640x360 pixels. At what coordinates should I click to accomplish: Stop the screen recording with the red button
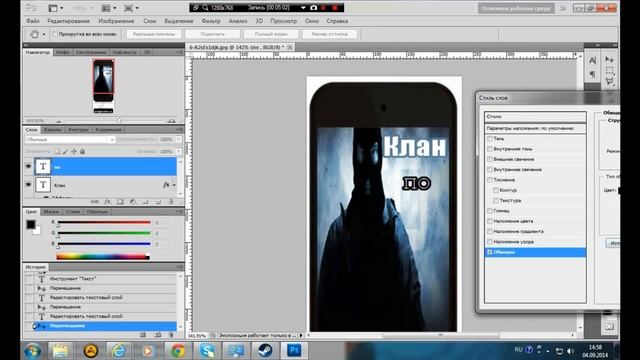point(335,8)
